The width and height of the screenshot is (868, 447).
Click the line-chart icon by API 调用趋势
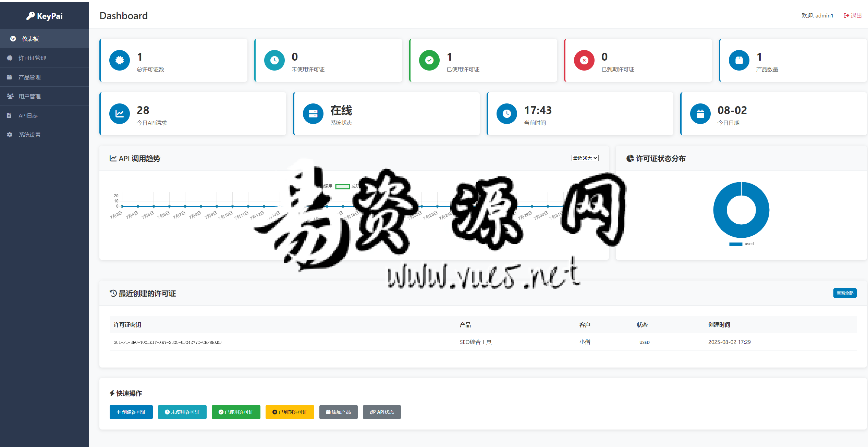[x=113, y=158]
